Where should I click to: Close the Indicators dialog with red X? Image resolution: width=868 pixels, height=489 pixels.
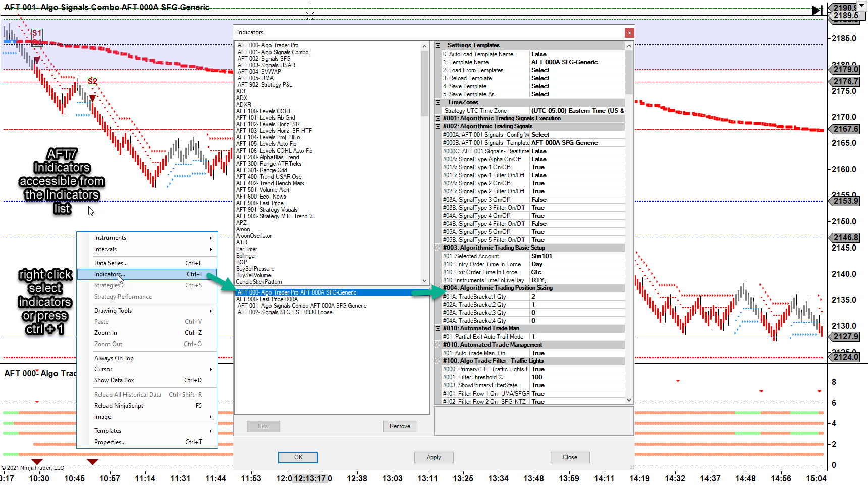pos(629,33)
